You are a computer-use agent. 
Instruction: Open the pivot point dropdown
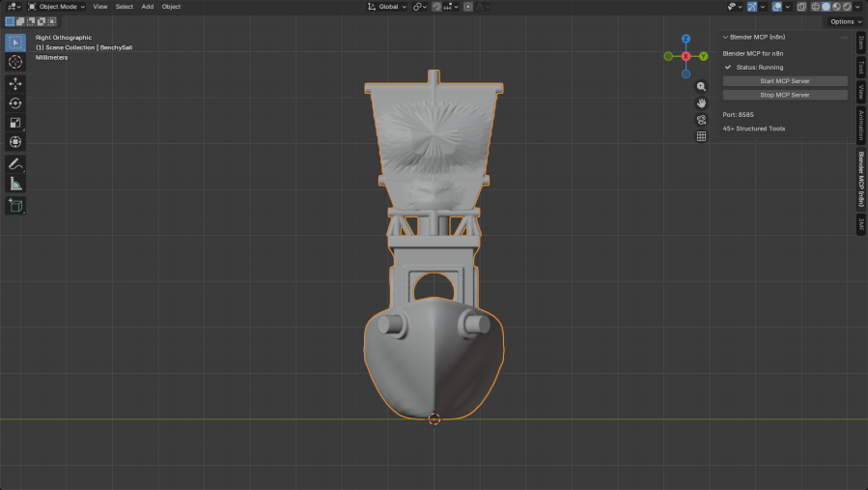coord(420,7)
